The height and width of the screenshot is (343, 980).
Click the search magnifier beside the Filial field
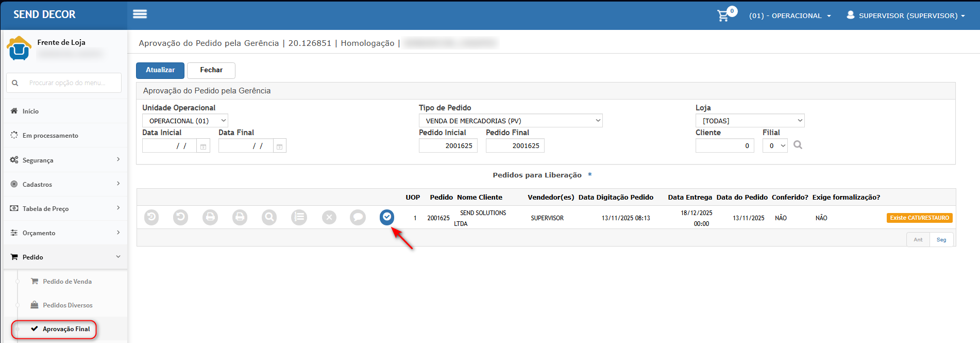click(x=798, y=145)
